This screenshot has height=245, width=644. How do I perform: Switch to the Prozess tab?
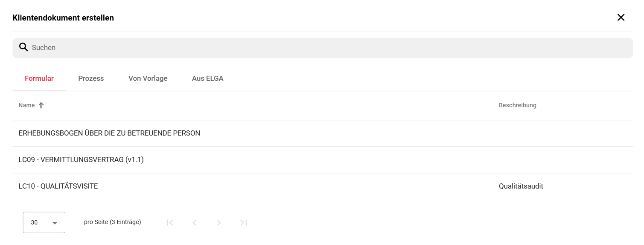tap(91, 79)
